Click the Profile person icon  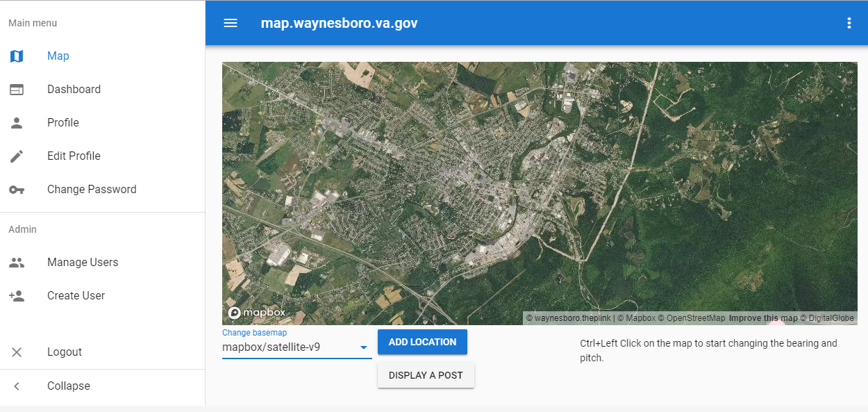tap(17, 122)
